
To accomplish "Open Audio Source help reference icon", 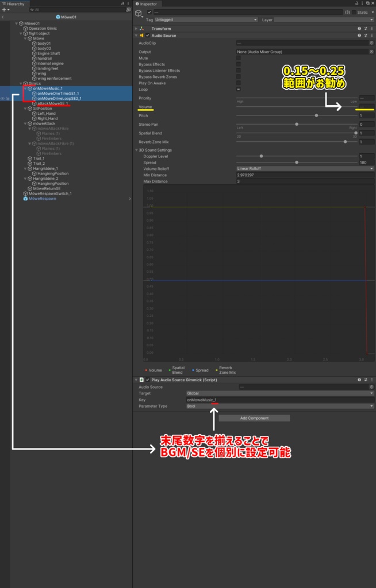I will coord(359,36).
